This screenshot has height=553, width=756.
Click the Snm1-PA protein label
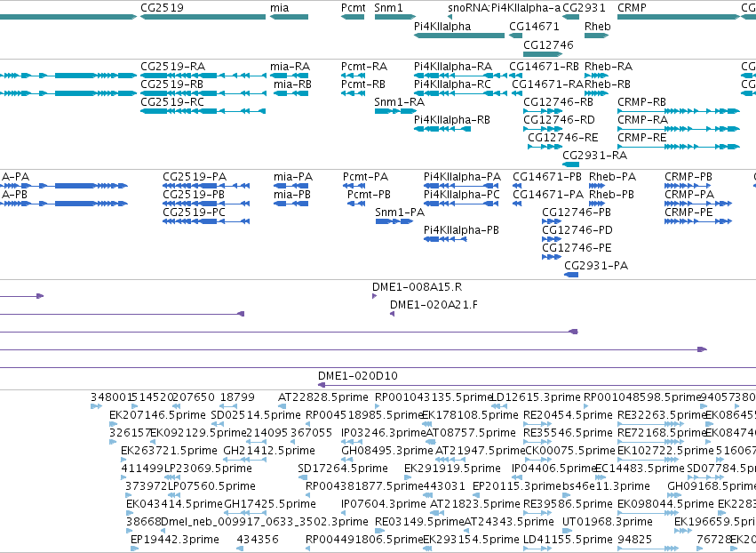[400, 212]
